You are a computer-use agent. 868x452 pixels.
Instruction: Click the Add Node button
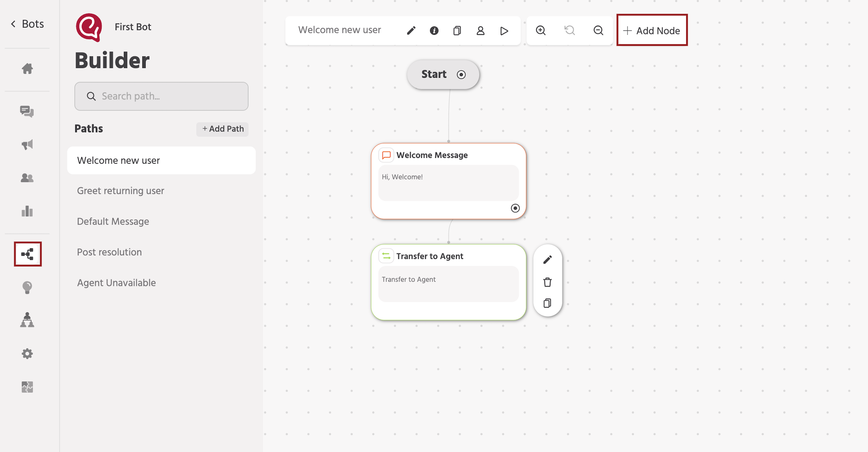[x=652, y=30]
